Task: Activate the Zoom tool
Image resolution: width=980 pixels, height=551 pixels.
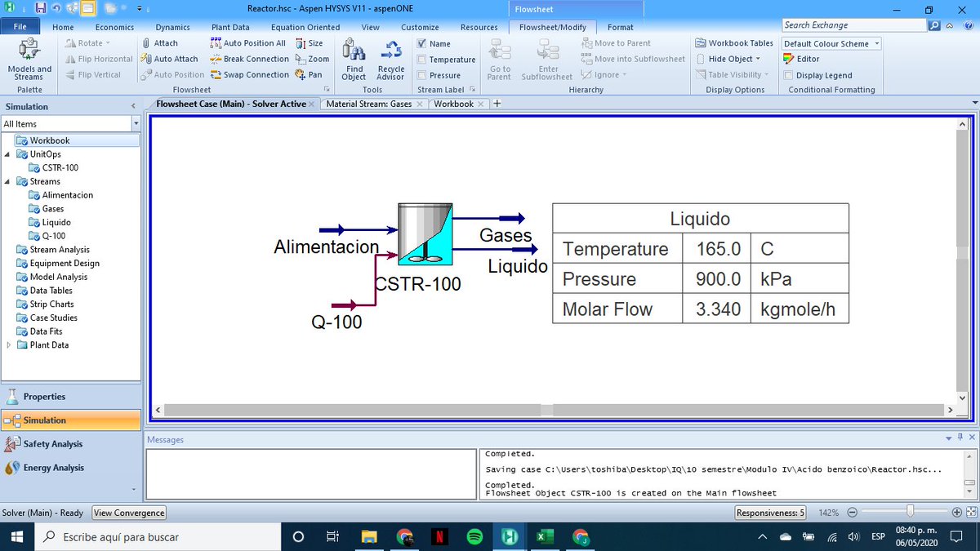Action: (x=312, y=59)
